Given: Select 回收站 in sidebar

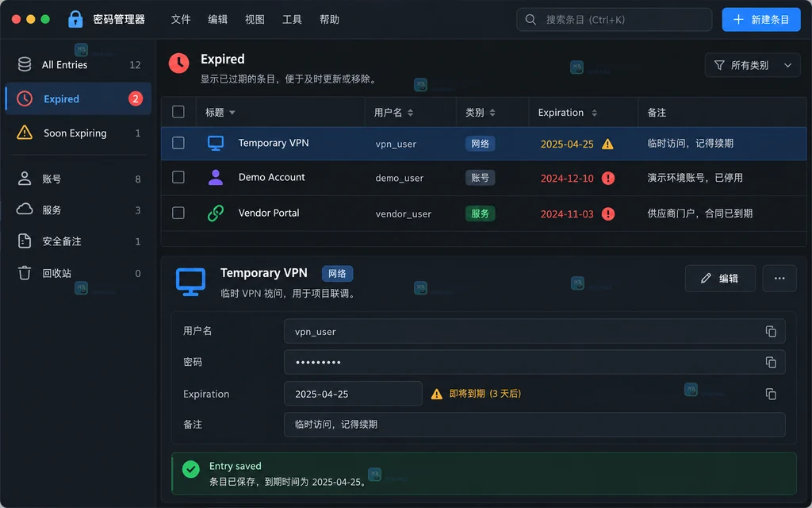Looking at the screenshot, I should point(79,273).
